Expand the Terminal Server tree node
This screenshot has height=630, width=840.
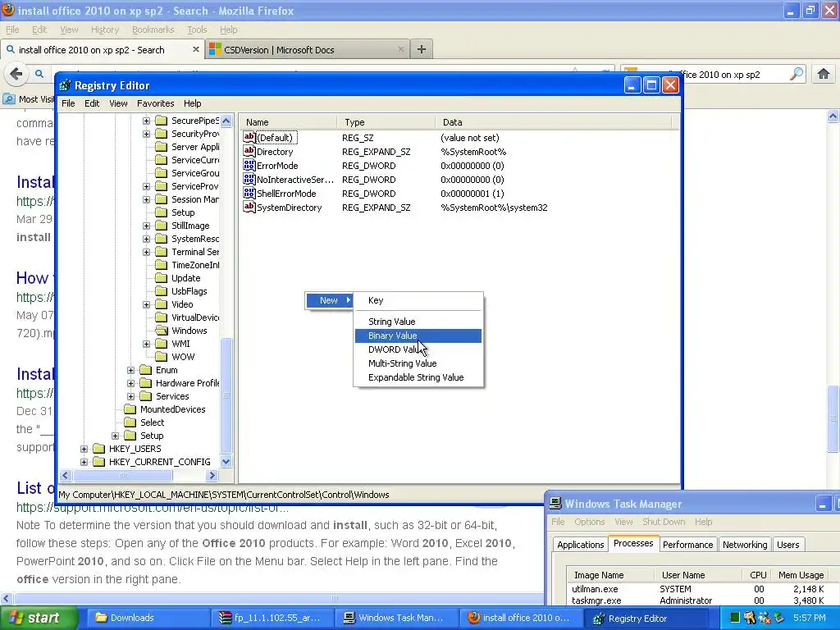pos(146,253)
